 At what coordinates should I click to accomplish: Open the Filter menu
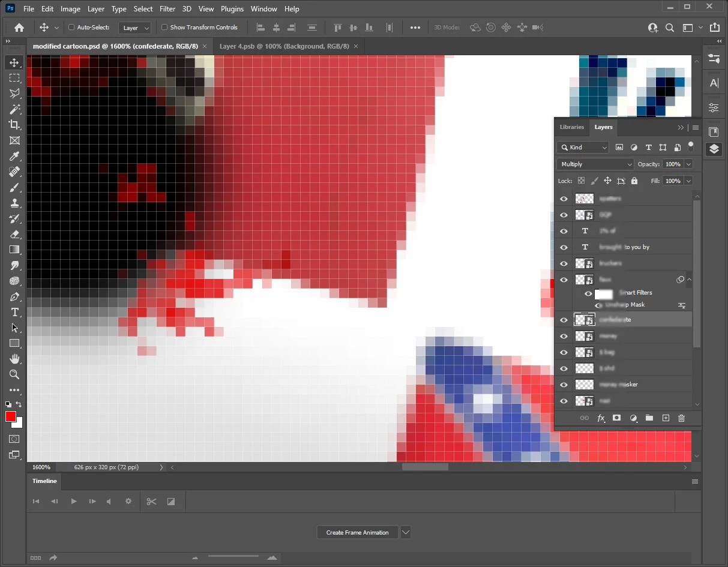tap(167, 9)
